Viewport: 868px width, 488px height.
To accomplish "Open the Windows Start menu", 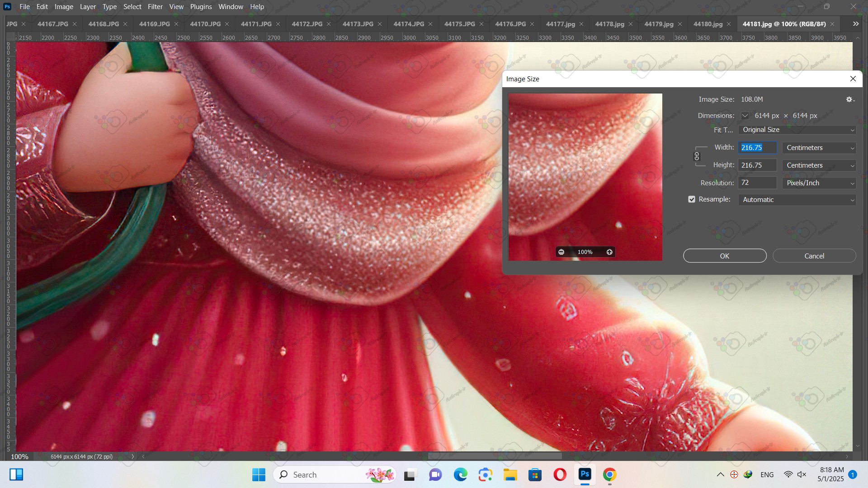I will 259,474.
